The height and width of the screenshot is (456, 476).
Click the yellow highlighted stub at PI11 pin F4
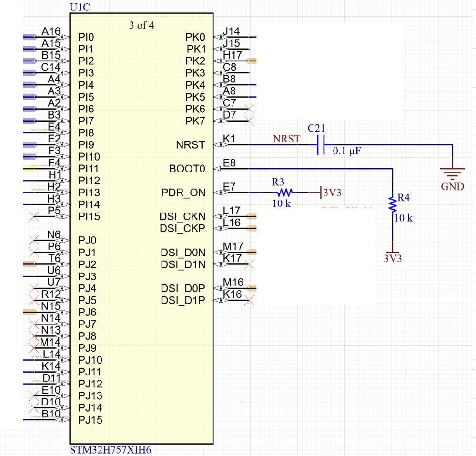click(30, 169)
